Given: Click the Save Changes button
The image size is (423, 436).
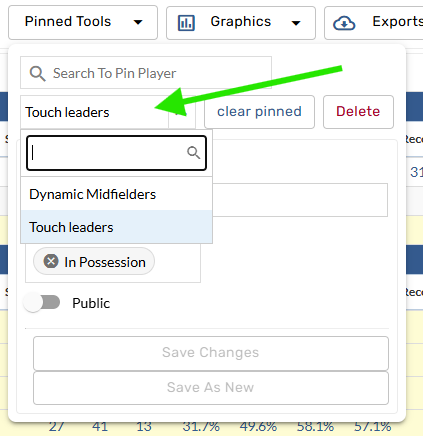Looking at the screenshot, I should click(211, 353).
